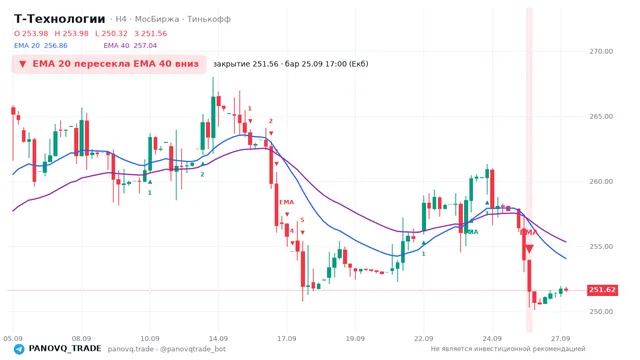Click the 22.09 date axis label
Screen dimensions: 640x360
pyautogui.click(x=423, y=338)
